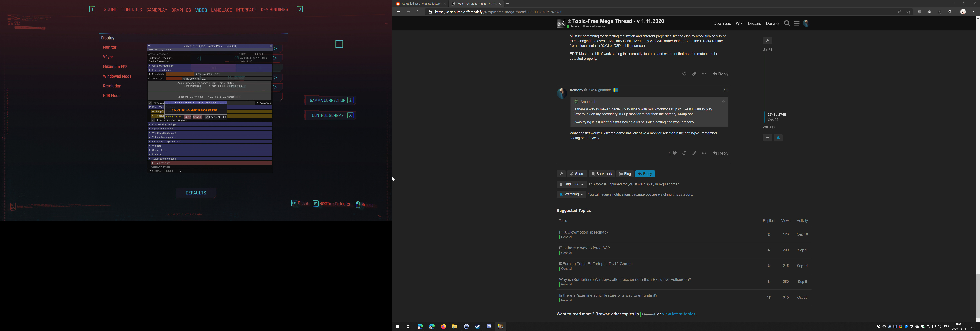Switch to Graphics settings tab

pyautogui.click(x=181, y=10)
